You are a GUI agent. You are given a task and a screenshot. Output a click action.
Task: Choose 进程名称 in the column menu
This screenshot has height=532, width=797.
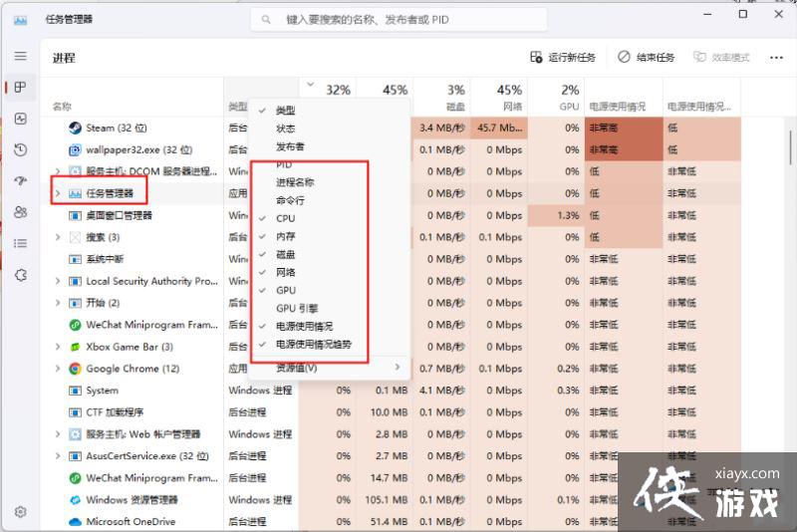click(x=329, y=182)
